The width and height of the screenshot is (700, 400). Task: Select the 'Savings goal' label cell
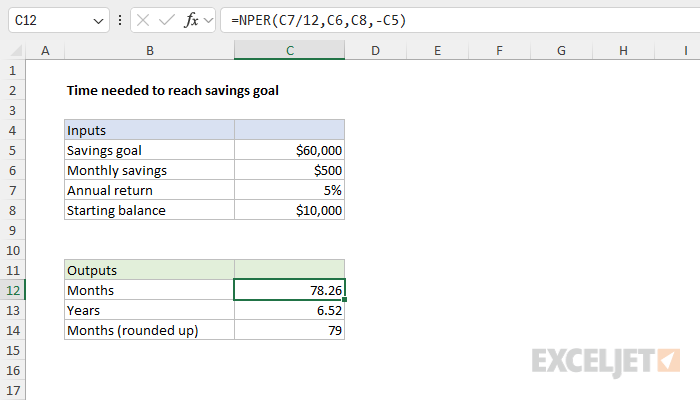[150, 150]
